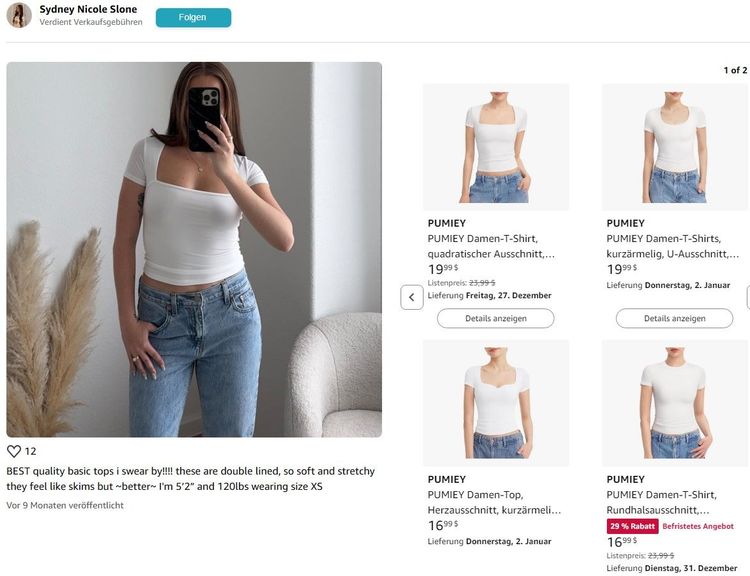View the U-neckline T-shirt product image
Screen dimensions: 750x576
coord(674,146)
